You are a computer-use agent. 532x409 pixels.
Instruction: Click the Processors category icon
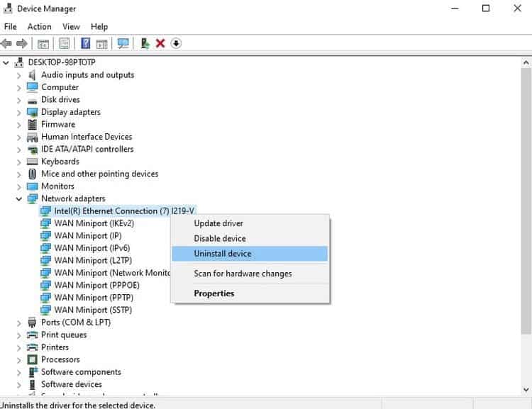32,359
